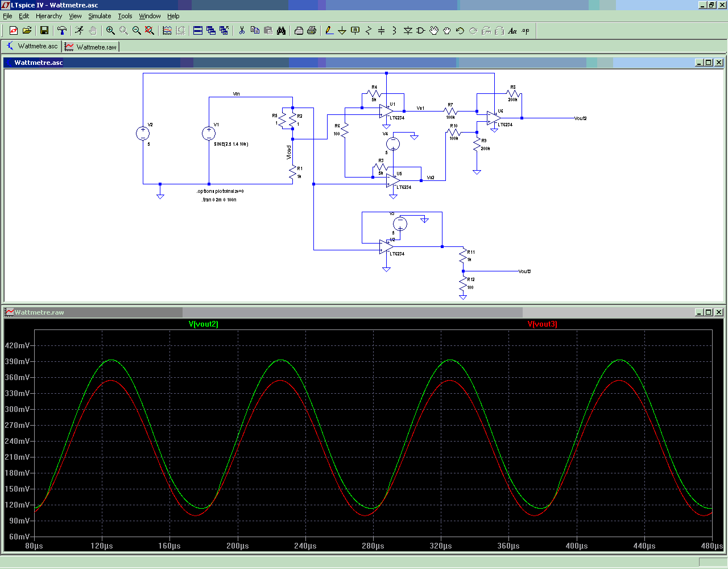Click the Undo arrow icon

click(460, 31)
